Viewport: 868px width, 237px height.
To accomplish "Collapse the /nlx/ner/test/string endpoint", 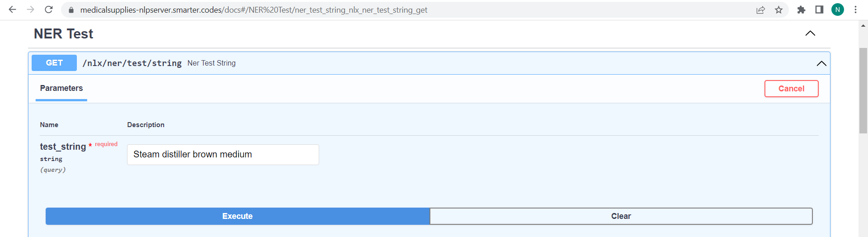I will (821, 63).
